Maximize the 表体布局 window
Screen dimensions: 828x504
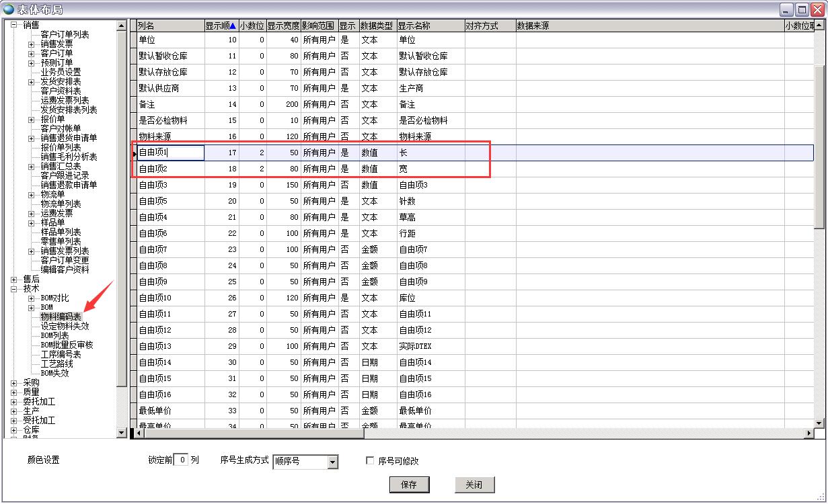(x=802, y=9)
